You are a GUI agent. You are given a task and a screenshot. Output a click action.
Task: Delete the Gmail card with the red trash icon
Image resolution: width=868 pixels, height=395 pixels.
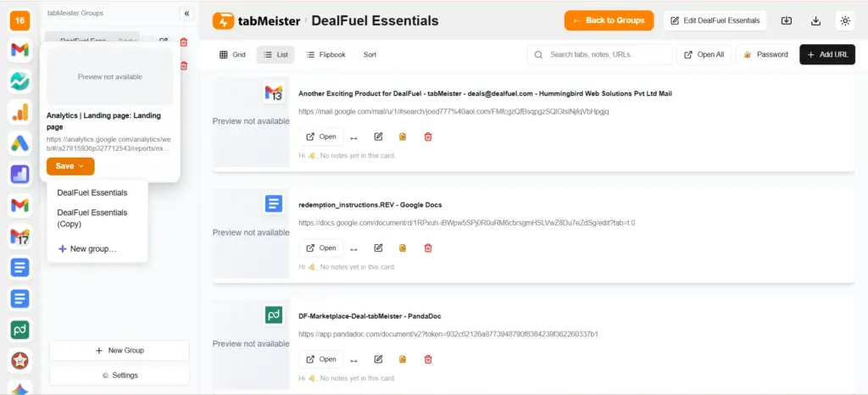click(428, 136)
